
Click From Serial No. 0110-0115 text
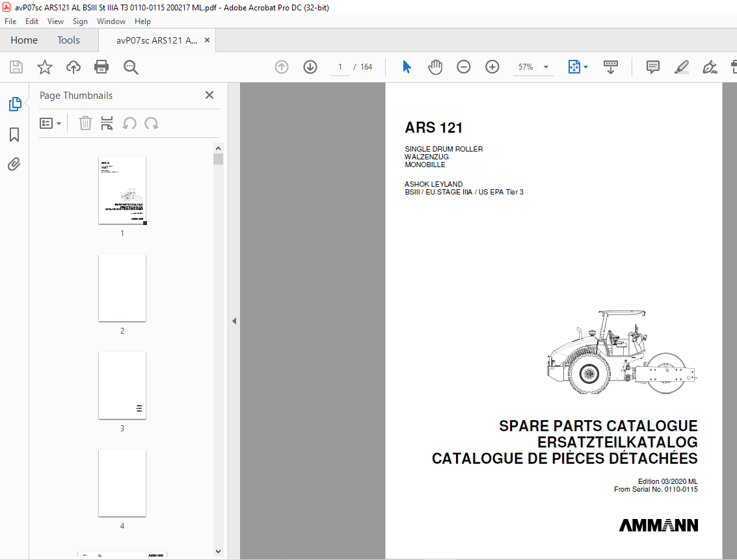[x=656, y=490]
